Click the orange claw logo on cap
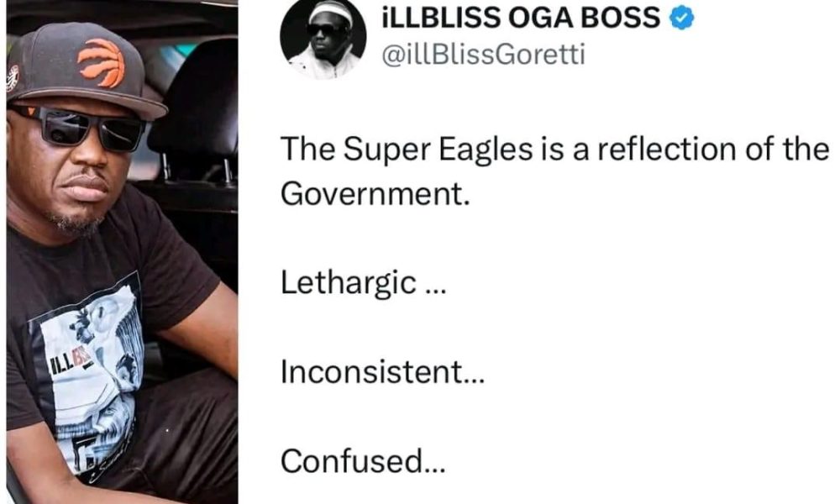This screenshot has height=504, width=840. click(102, 62)
